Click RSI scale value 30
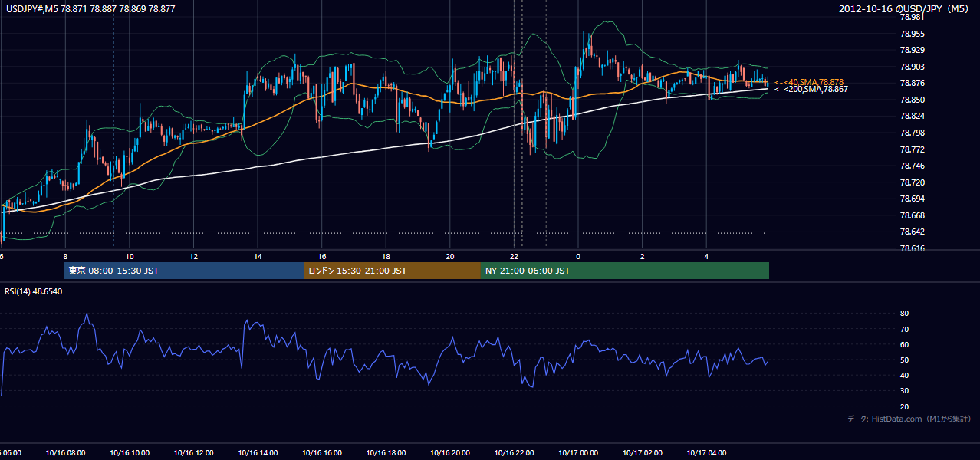The width and height of the screenshot is (980, 460). (x=904, y=391)
